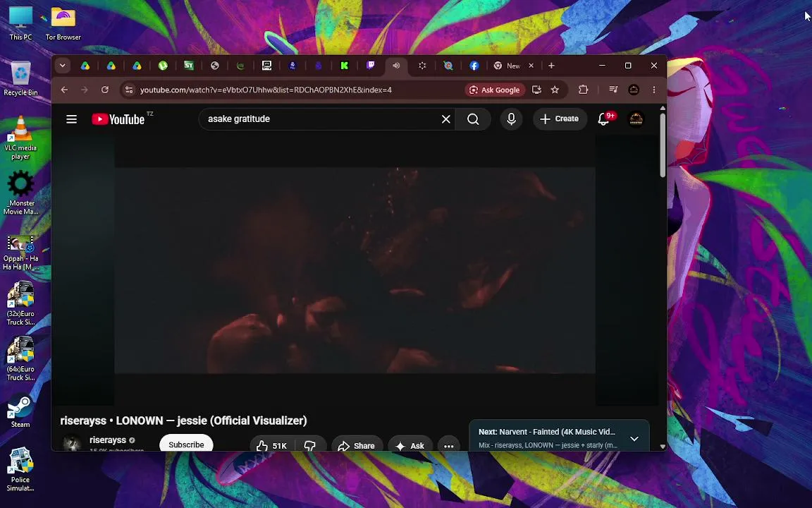Install app icon in address bar
Image resolution: width=812 pixels, height=508 pixels.
pos(536,90)
